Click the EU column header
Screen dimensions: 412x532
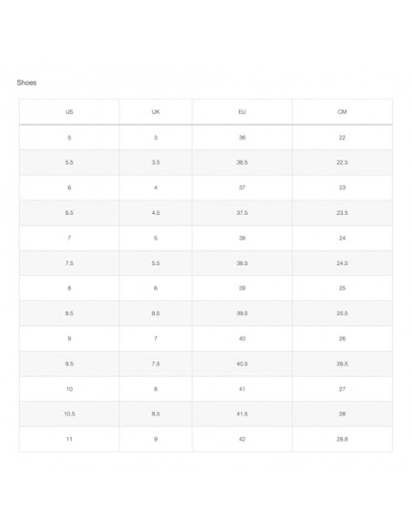coord(242,112)
